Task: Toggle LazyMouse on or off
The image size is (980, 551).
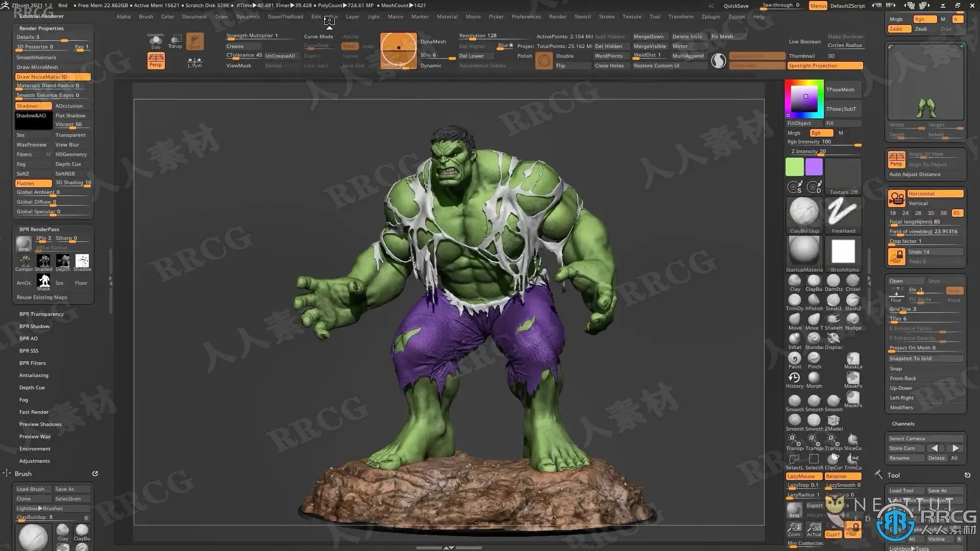Action: click(804, 477)
